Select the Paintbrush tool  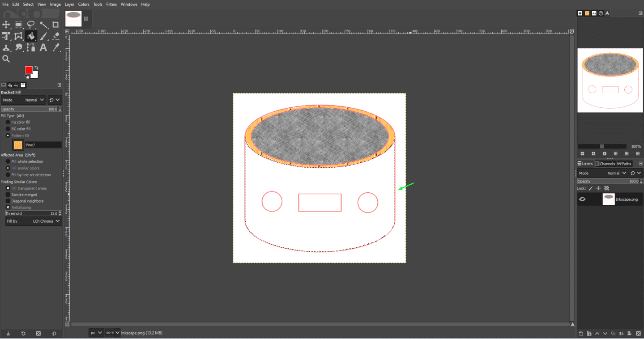[43, 36]
